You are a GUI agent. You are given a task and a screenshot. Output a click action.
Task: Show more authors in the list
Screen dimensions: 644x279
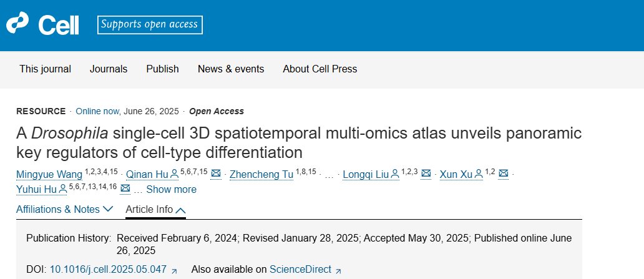tap(171, 189)
